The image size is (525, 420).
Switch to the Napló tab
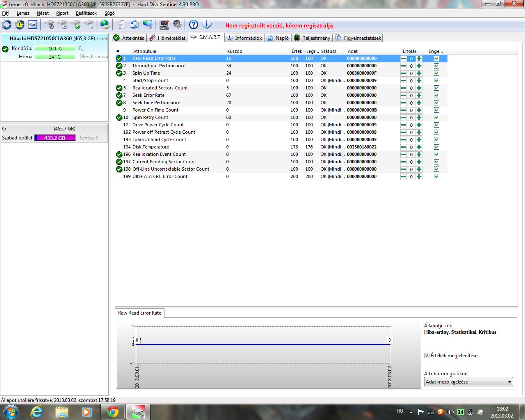coord(278,38)
